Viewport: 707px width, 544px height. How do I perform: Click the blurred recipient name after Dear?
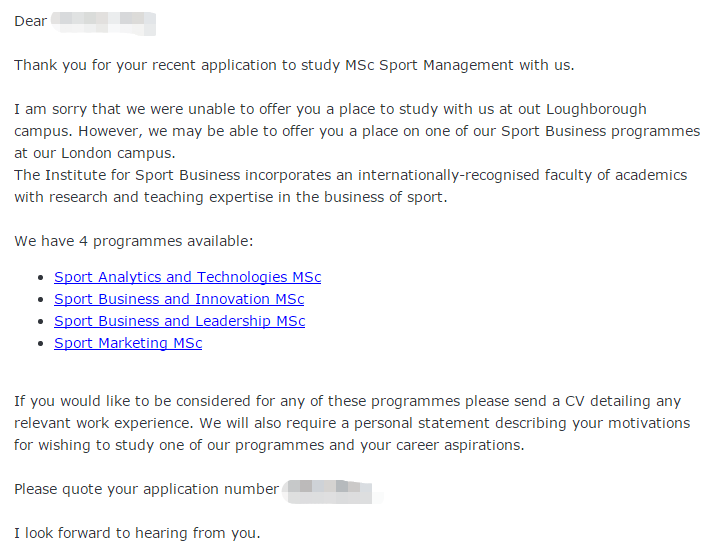(103, 23)
